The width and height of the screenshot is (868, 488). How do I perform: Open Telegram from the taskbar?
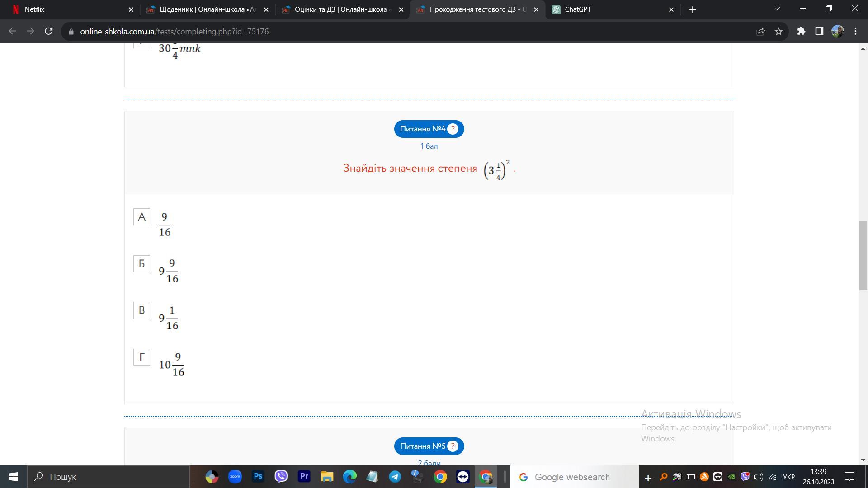pyautogui.click(x=395, y=477)
